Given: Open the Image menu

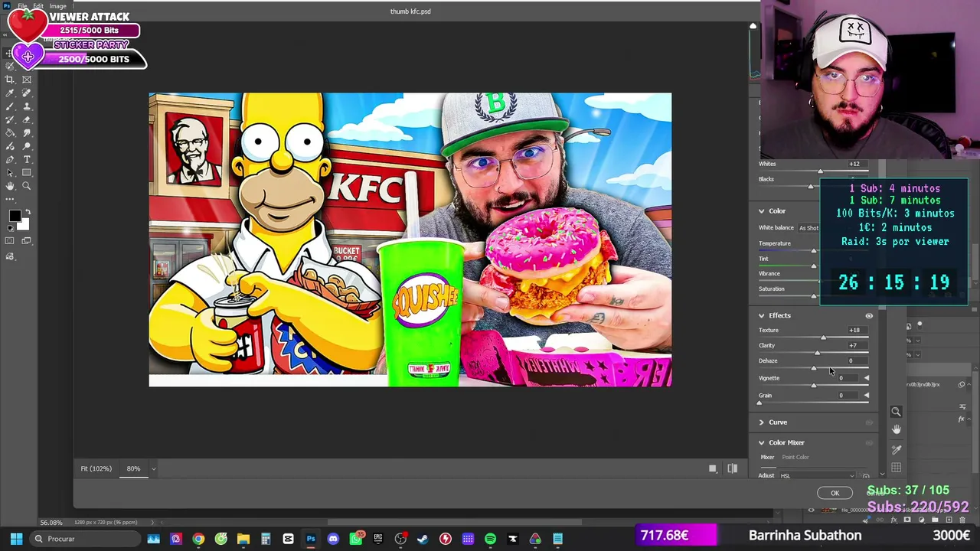Looking at the screenshot, I should point(57,6).
